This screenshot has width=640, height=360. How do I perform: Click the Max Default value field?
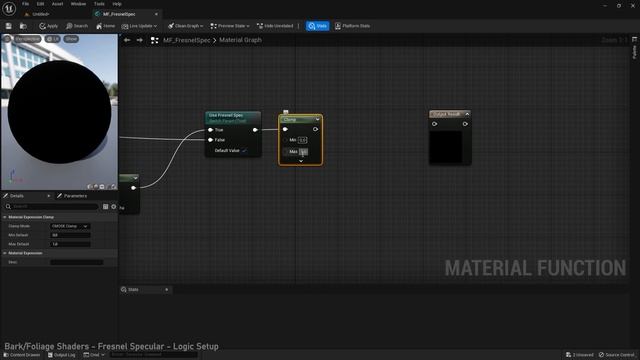(x=70, y=244)
